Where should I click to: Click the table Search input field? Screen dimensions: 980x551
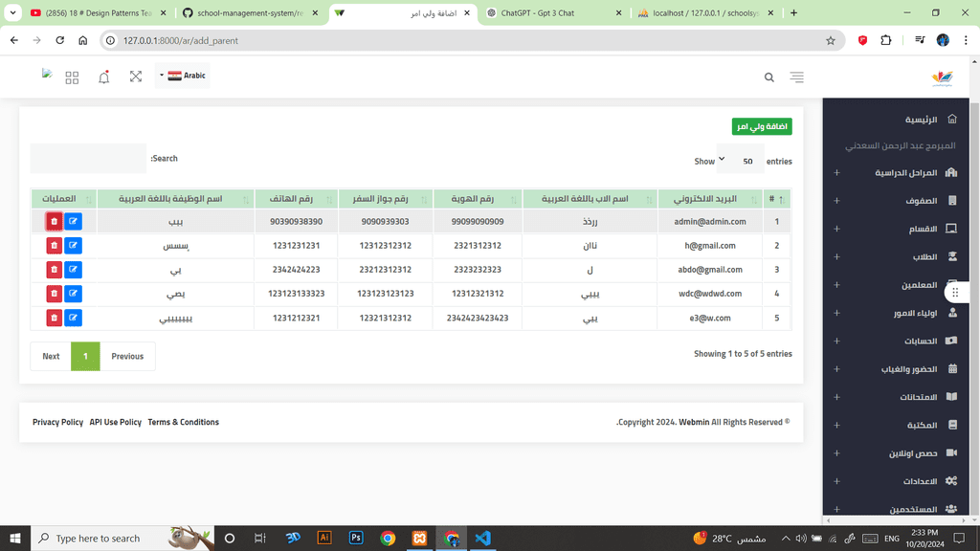click(88, 159)
